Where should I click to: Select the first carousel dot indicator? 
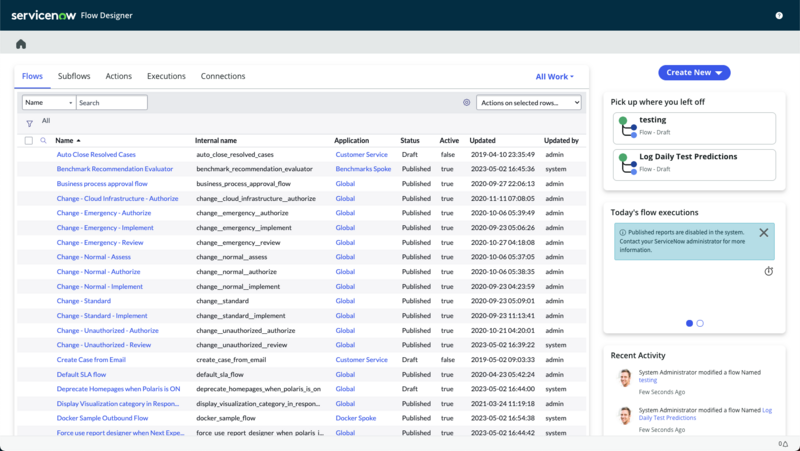689,323
